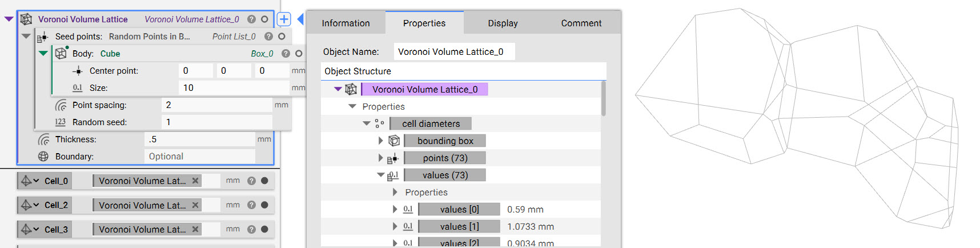Select the bounding box tree item
This screenshot has width=980, height=248.
pyautogui.click(x=445, y=141)
